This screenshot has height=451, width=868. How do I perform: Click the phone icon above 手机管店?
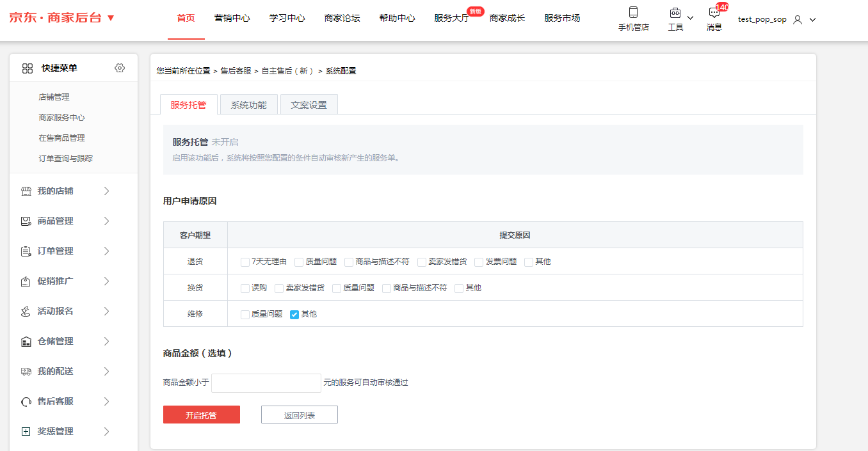(x=633, y=12)
